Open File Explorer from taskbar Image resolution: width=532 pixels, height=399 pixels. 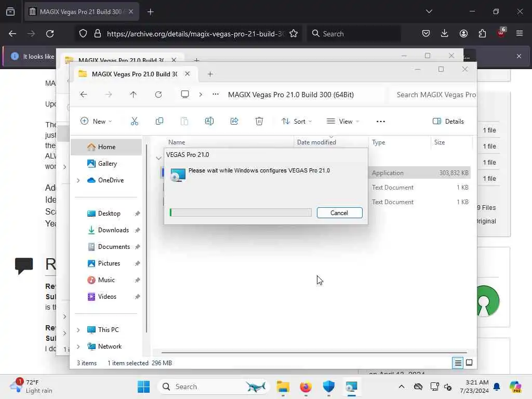pyautogui.click(x=283, y=387)
